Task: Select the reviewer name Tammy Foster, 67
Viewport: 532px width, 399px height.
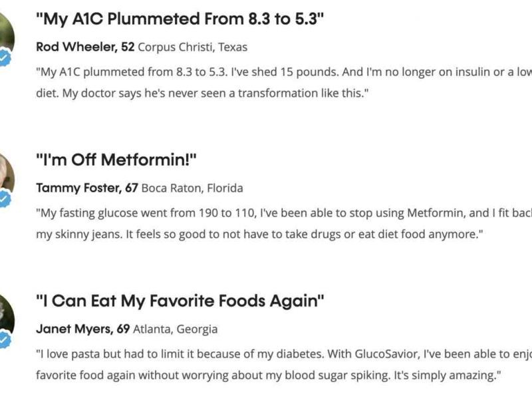Action: pos(86,188)
